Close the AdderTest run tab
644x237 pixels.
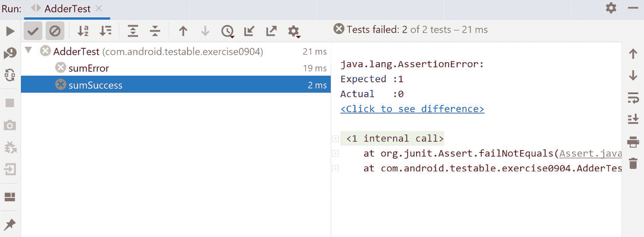[99, 8]
